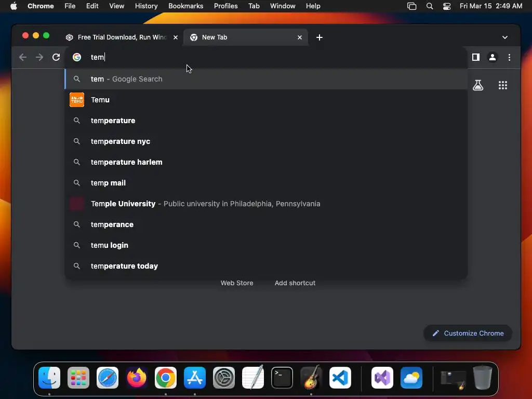Pick 'temperature today' suggestion
Image resolution: width=532 pixels, height=399 pixels.
(x=266, y=266)
